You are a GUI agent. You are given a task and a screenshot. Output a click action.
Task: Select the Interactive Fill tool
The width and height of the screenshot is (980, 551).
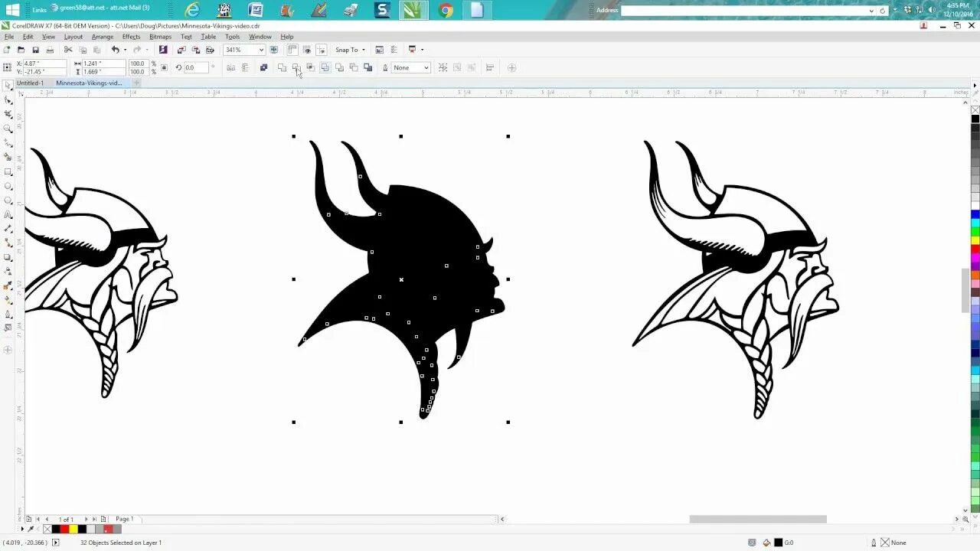[x=8, y=299]
